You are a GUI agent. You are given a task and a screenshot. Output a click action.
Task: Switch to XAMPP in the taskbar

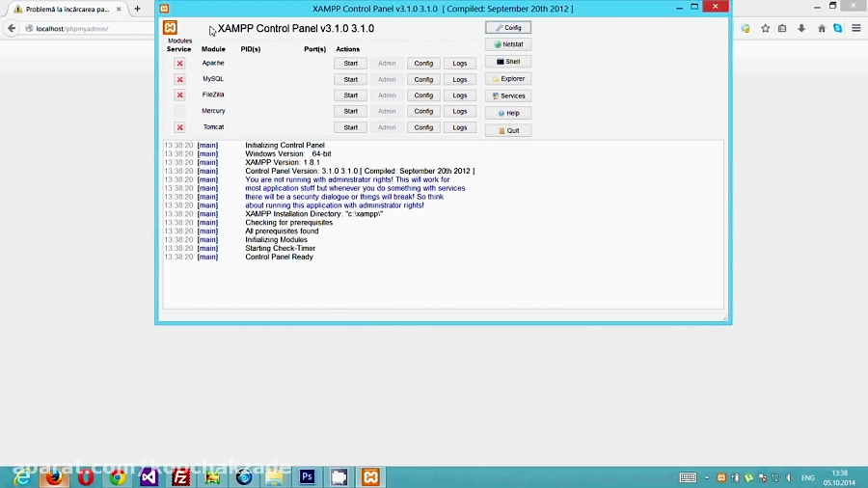coord(370,477)
